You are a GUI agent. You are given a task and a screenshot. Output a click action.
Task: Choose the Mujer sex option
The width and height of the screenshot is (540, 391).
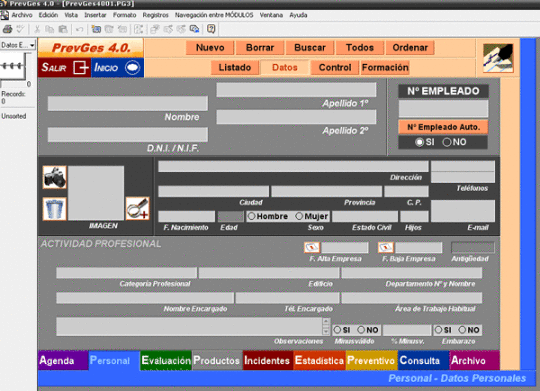(x=299, y=216)
